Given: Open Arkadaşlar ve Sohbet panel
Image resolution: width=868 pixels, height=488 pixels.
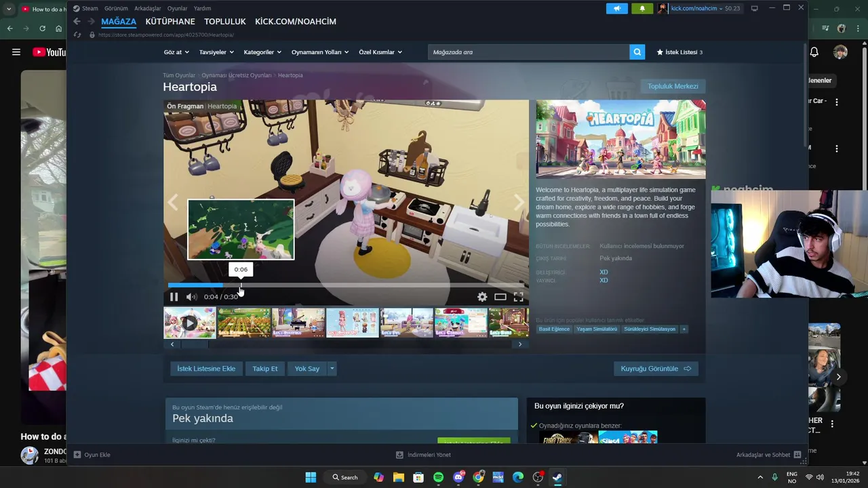Looking at the screenshot, I should point(768,455).
